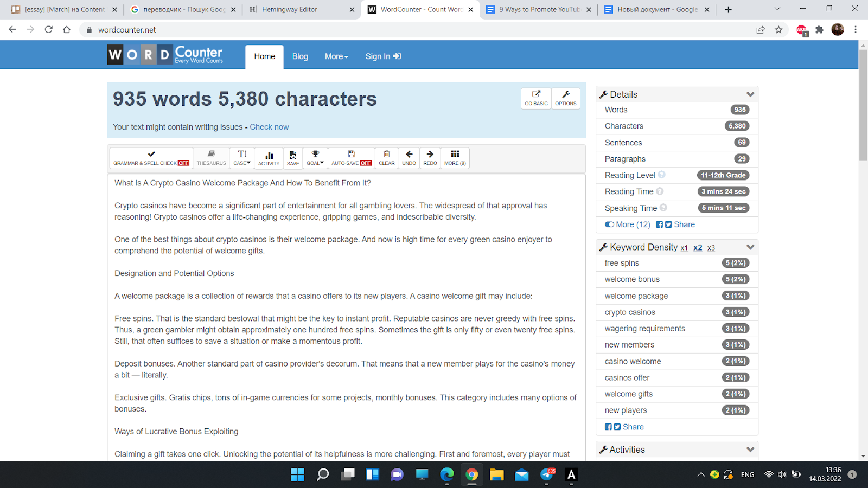Show the Activity chart
Image resolution: width=868 pixels, height=488 pixels.
click(269, 158)
